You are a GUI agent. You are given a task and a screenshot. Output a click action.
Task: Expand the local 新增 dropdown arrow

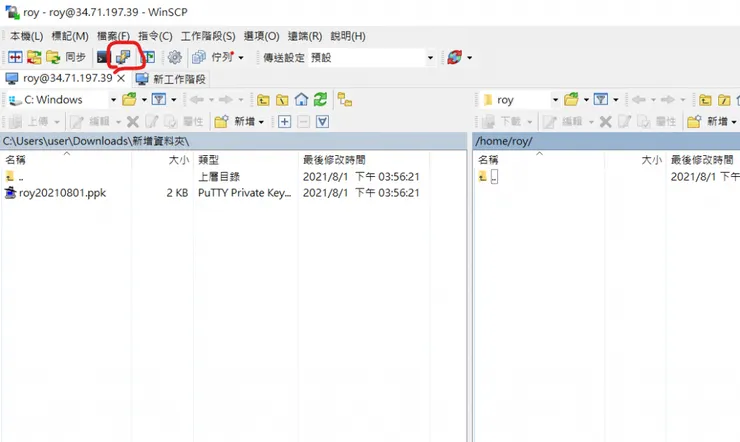coord(261,122)
